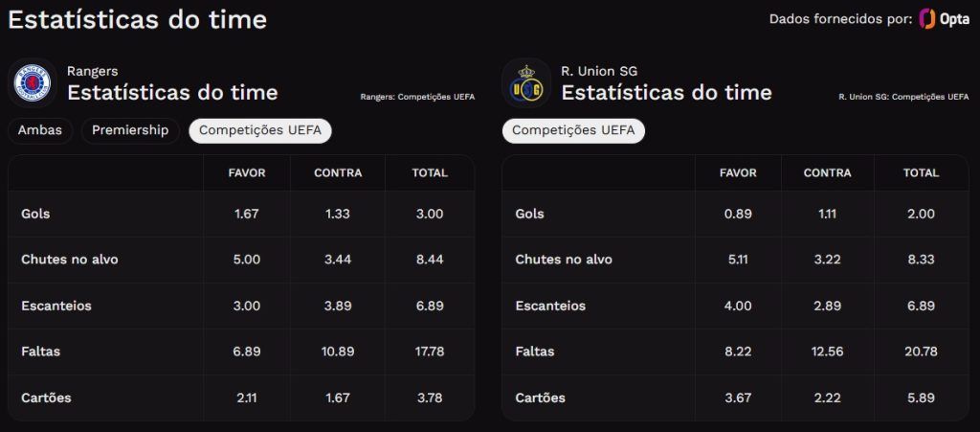Click Union SG FAVOR column header
The width and height of the screenshot is (980, 432).
tap(738, 173)
